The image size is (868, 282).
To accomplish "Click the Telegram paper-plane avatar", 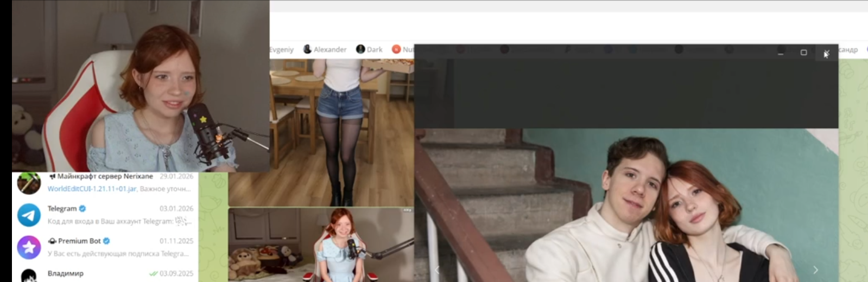I will pos(29,215).
